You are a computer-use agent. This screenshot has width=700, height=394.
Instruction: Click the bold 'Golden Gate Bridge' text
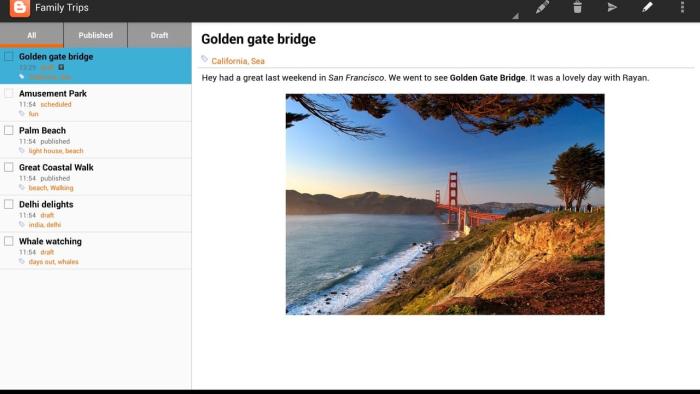488,78
